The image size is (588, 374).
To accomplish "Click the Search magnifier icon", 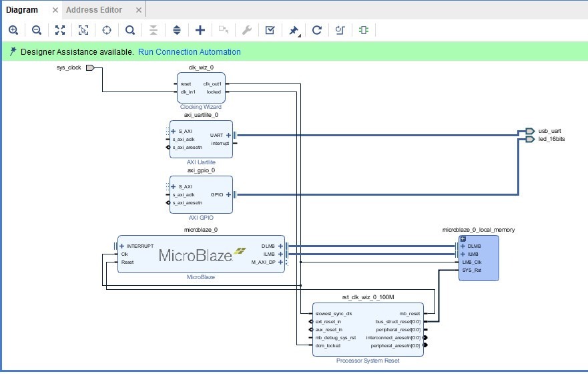I will pos(130,30).
